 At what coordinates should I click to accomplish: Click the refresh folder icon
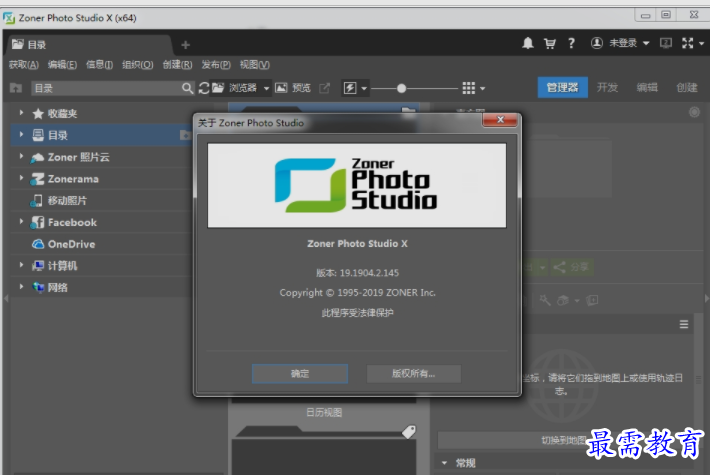pyautogui.click(x=204, y=88)
